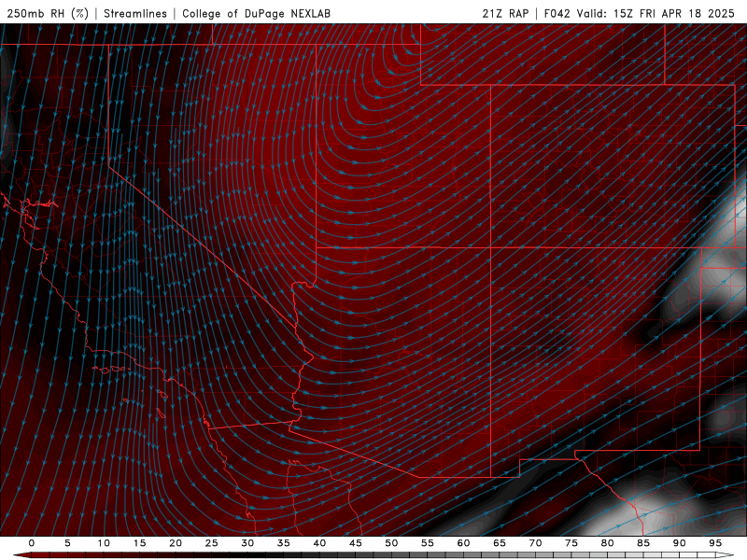Viewport: 747px width, 560px height.
Task: Click the 40 value on the legend
Action: 319,543
